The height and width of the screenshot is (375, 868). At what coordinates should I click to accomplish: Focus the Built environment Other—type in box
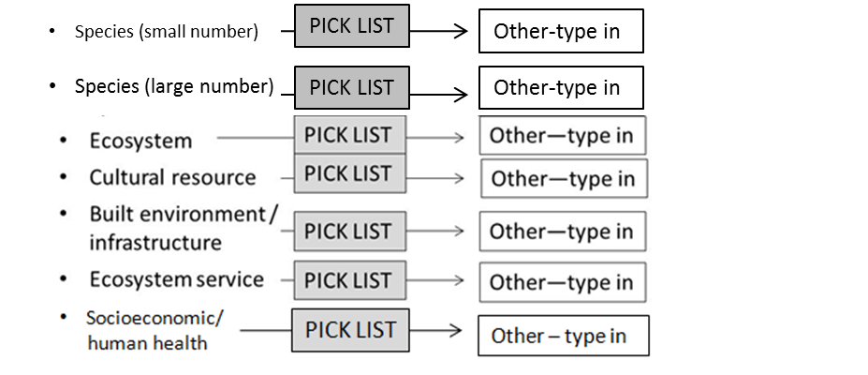pyautogui.click(x=562, y=232)
